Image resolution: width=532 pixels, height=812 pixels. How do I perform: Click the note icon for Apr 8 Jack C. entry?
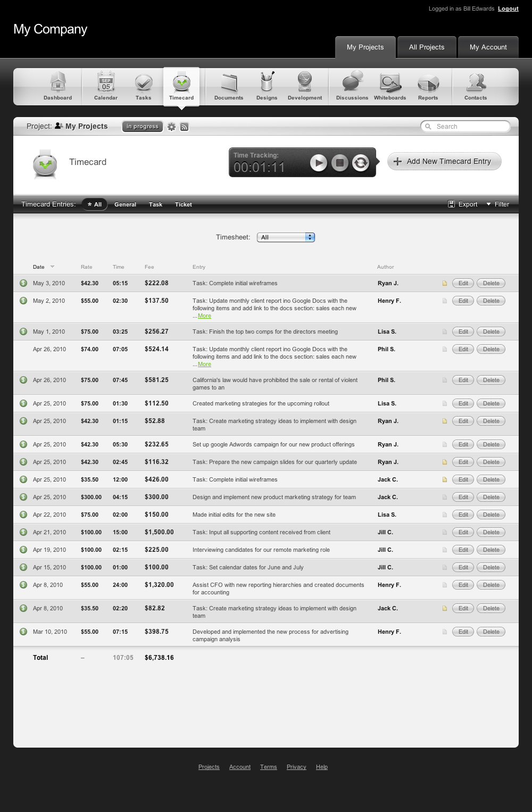coord(445,609)
